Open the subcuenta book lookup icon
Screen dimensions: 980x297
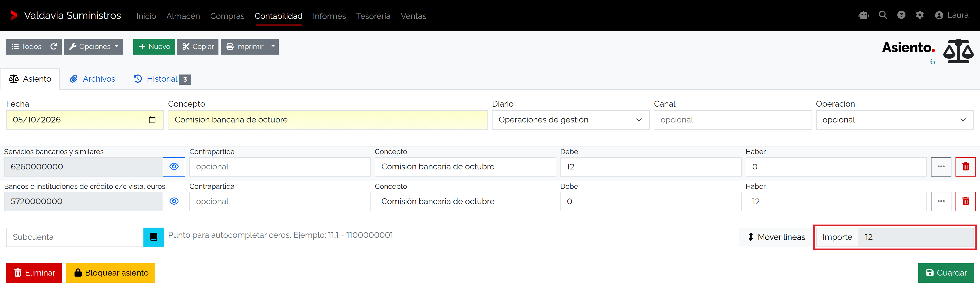pos(153,237)
